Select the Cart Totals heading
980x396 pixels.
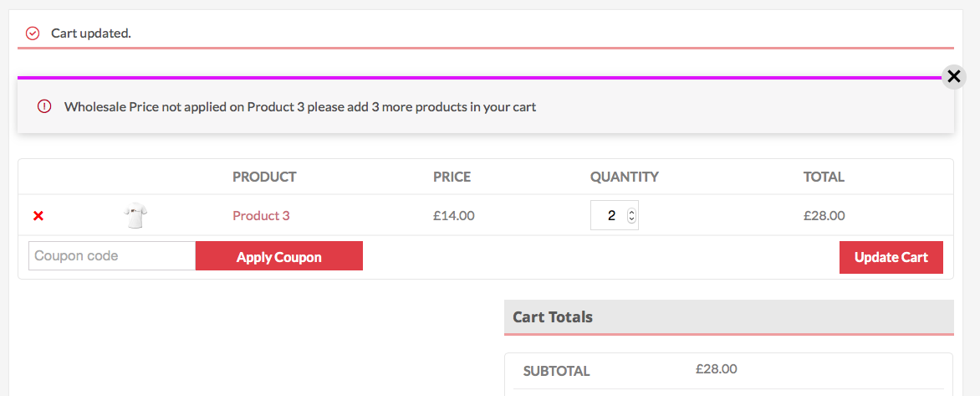553,317
